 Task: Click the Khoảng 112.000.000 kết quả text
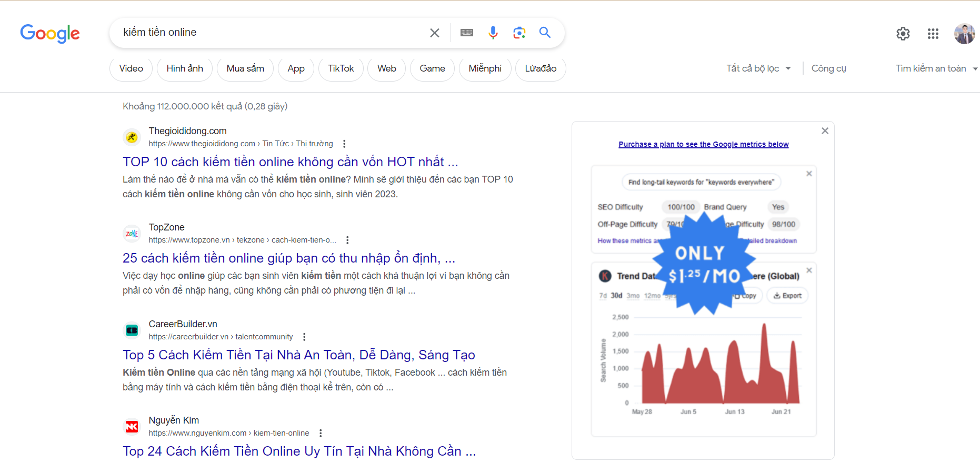205,106
